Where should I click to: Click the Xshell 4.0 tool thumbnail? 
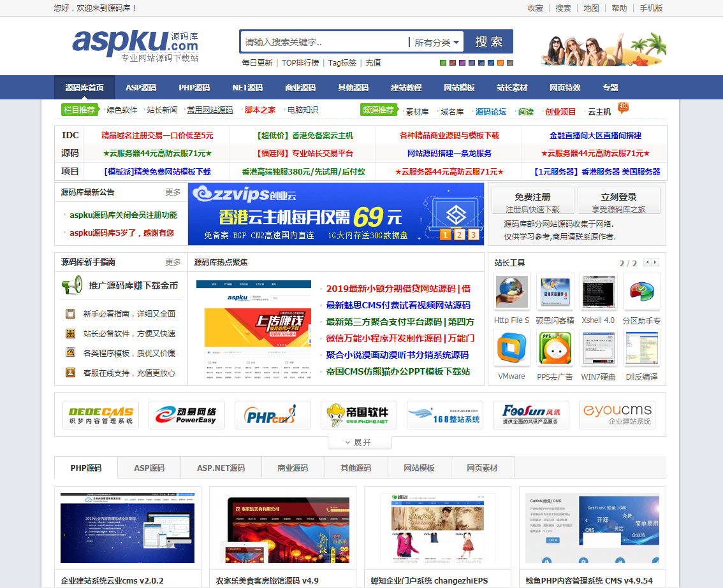[598, 292]
